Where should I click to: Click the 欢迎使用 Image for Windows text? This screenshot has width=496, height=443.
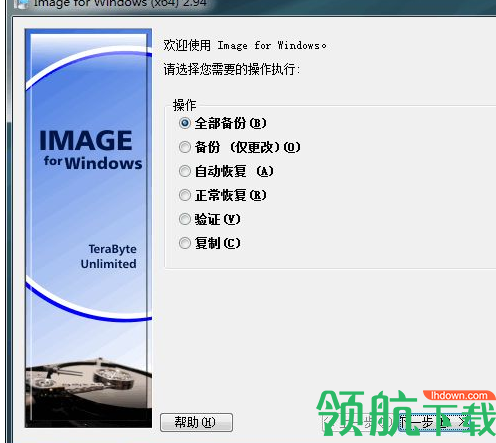(245, 45)
